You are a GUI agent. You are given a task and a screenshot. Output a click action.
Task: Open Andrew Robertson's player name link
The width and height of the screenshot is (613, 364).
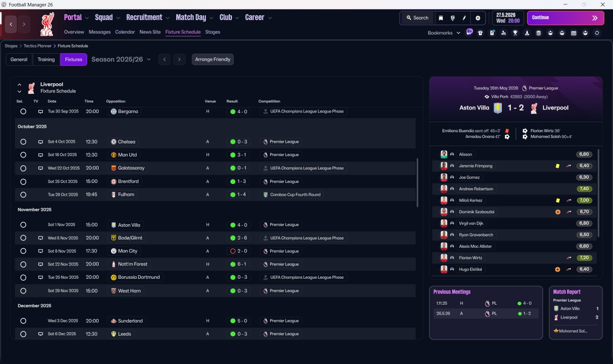[x=476, y=189]
